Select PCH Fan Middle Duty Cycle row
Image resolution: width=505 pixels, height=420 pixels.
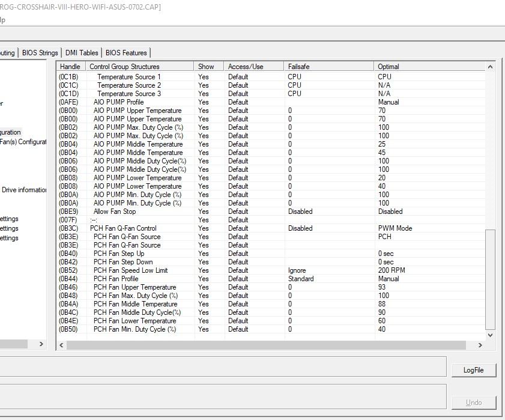click(271, 312)
